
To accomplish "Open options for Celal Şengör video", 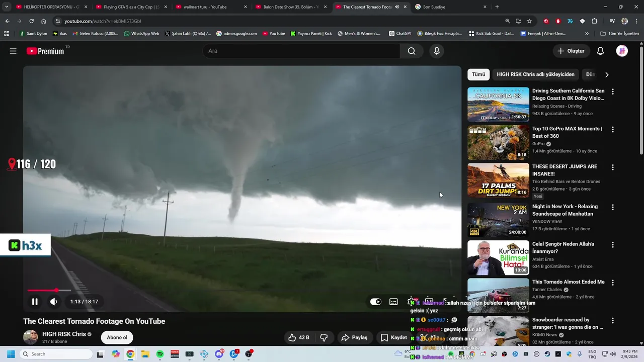I will pos(613,245).
